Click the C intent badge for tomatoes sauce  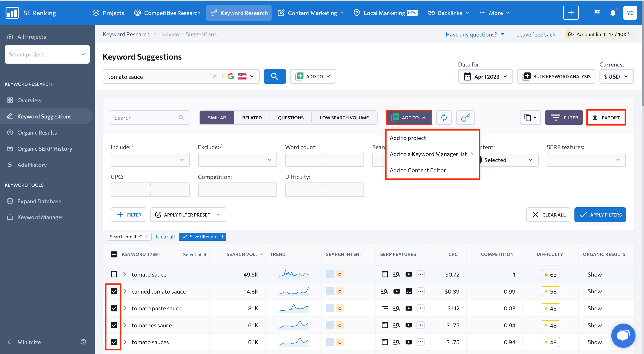[x=340, y=325]
